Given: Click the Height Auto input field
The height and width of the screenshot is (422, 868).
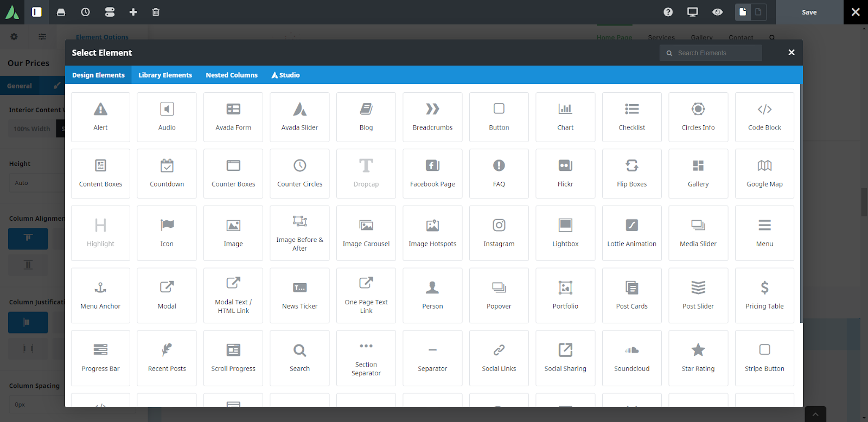Looking at the screenshot, I should (37, 183).
